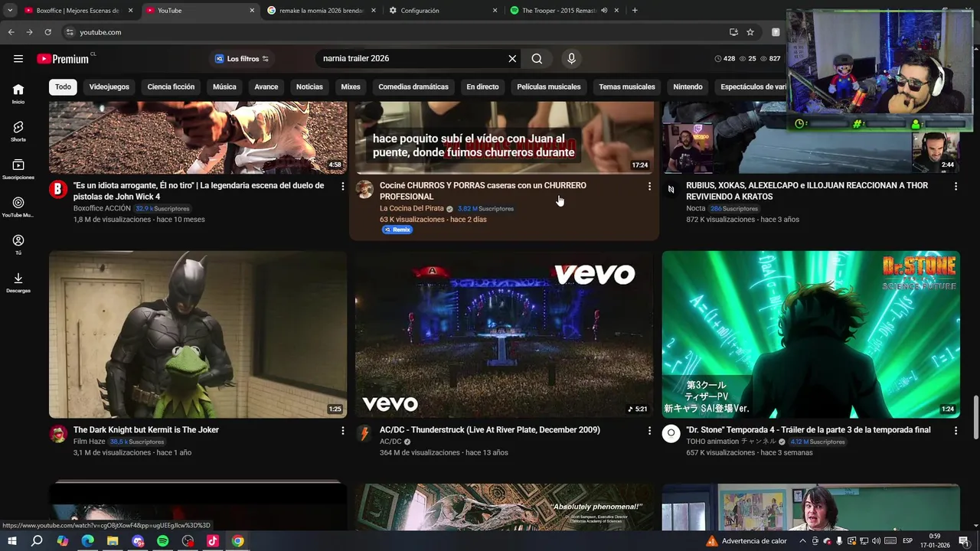The height and width of the screenshot is (551, 980).
Task: Open Descargas in the sidebar
Action: 18,282
